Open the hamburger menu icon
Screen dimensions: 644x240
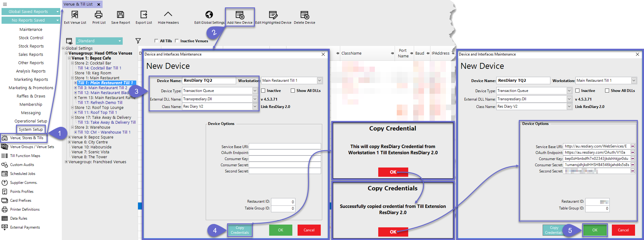(5, 4)
